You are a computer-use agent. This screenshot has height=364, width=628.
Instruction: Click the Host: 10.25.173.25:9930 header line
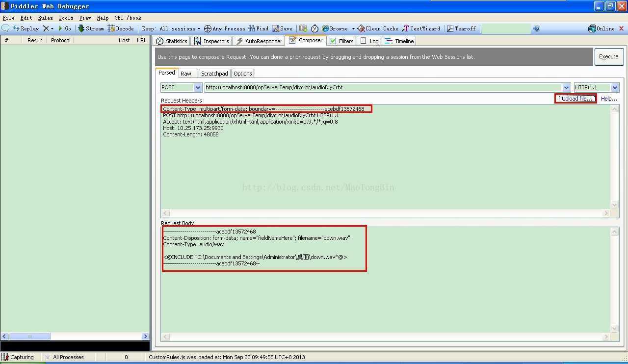point(193,128)
